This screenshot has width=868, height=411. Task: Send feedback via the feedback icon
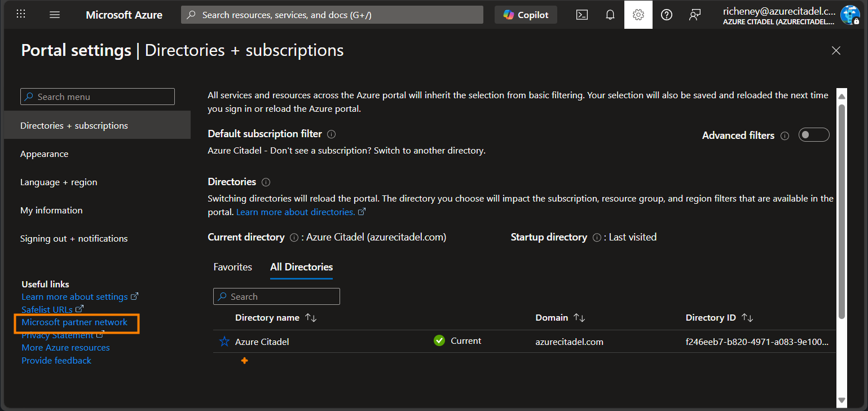point(694,14)
